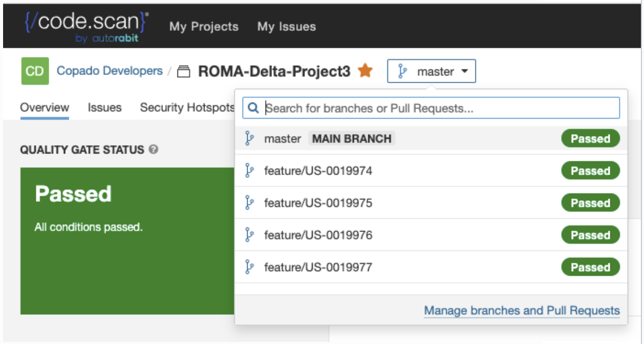Click Passed badge for feature/US-0019977
This screenshot has width=644, height=344.
coord(591,267)
